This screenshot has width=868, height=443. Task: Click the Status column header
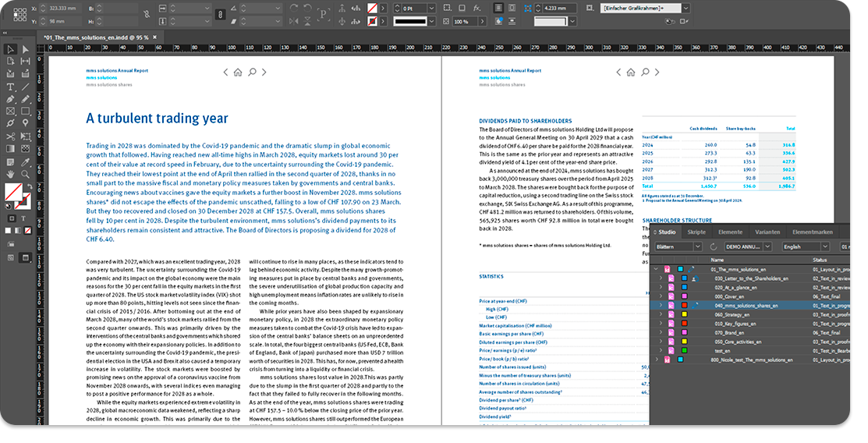pyautogui.click(x=820, y=259)
